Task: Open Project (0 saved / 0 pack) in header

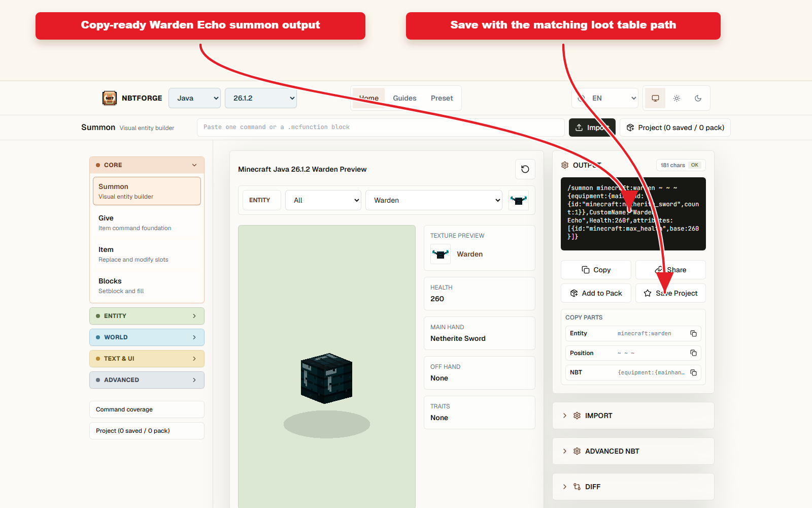Action: [x=675, y=128]
